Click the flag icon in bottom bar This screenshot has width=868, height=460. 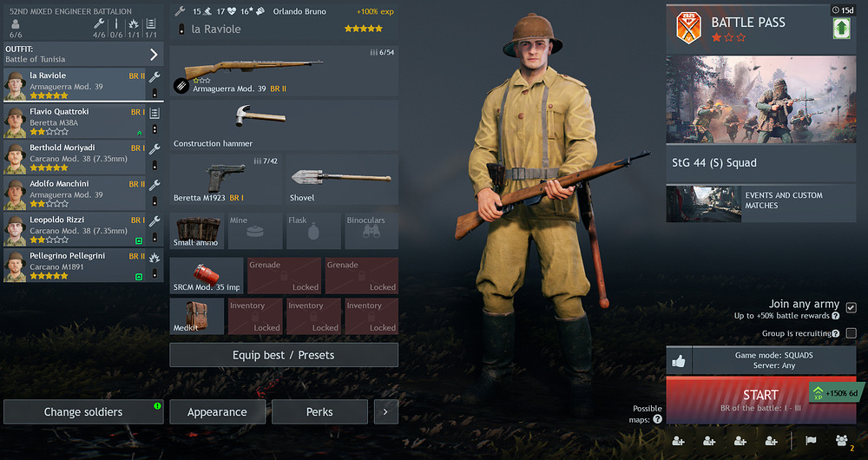point(811,441)
